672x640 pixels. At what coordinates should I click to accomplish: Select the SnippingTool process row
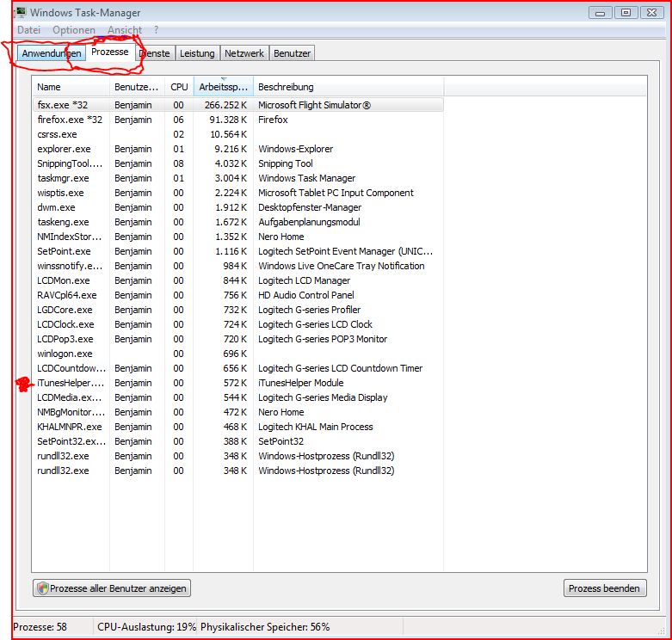click(x=237, y=163)
